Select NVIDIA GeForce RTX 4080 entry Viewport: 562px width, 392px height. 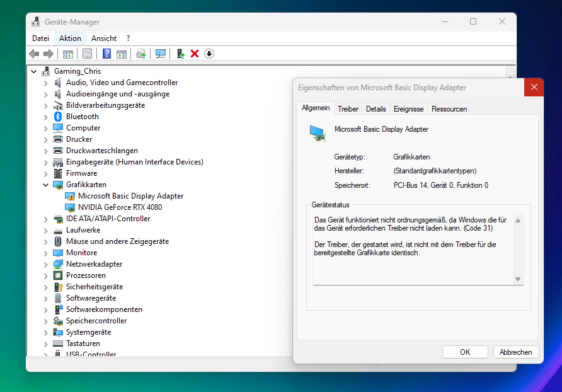(x=120, y=207)
